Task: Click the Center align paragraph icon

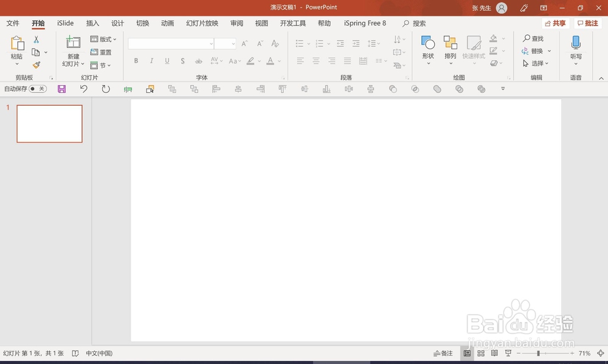Action: pyautogui.click(x=316, y=61)
